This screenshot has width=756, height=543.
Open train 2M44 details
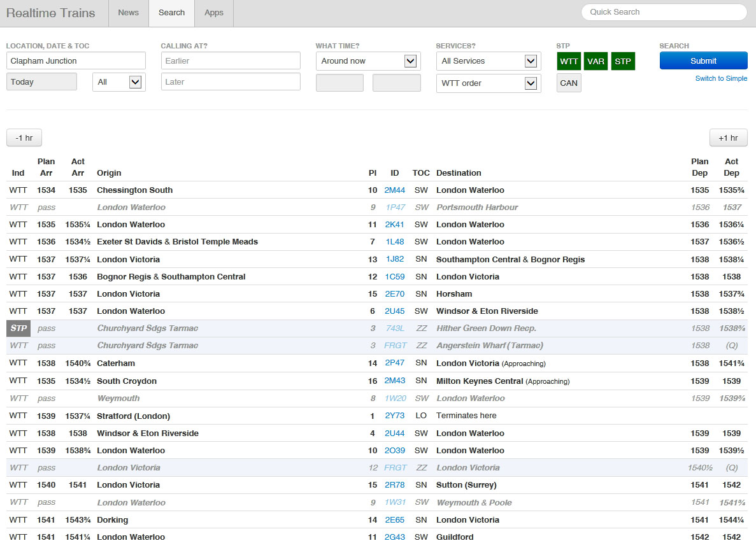point(394,190)
